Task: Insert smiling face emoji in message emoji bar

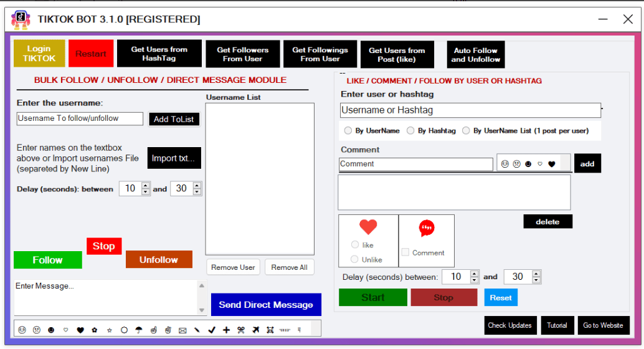Action: coord(22,330)
